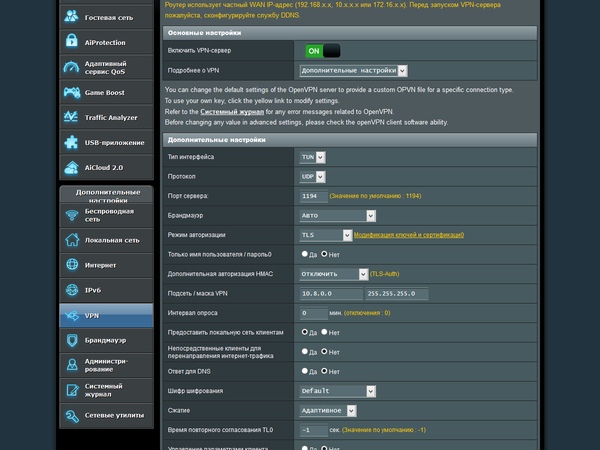Open Брандмауэр menu item
The width and height of the screenshot is (600, 450).
tap(106, 340)
